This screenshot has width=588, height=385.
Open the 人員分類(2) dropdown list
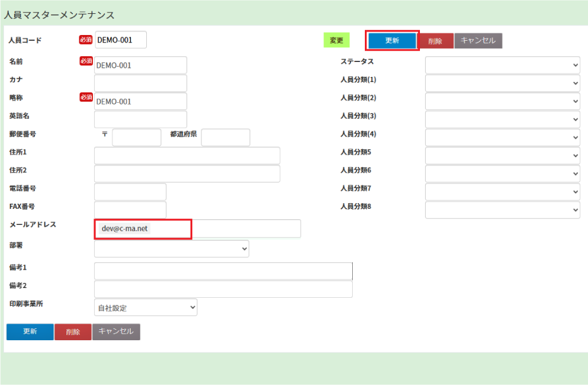click(502, 102)
